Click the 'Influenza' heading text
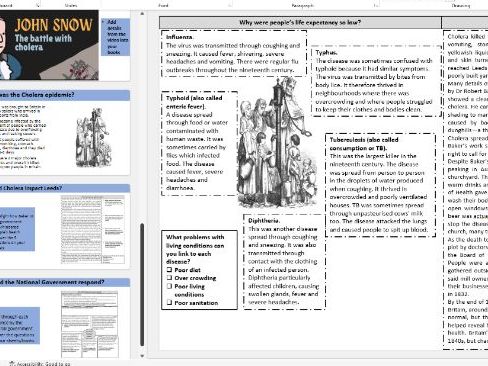Viewport: 488px width, 366px height. [179, 37]
